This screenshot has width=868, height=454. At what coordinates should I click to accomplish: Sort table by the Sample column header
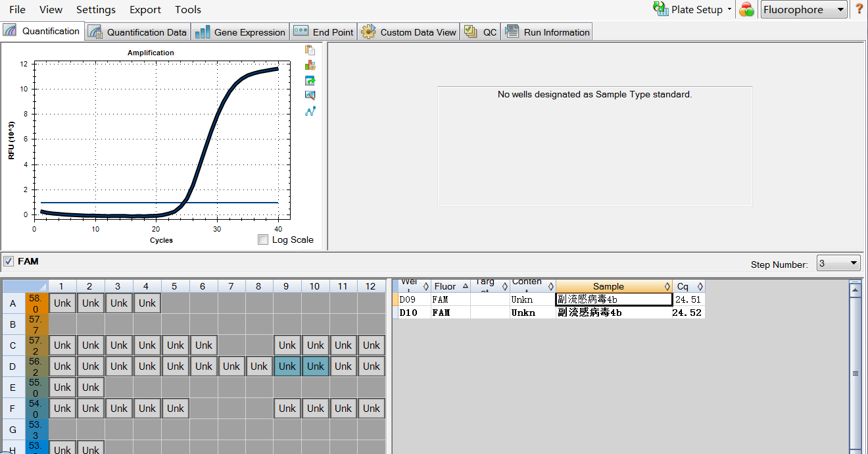614,286
